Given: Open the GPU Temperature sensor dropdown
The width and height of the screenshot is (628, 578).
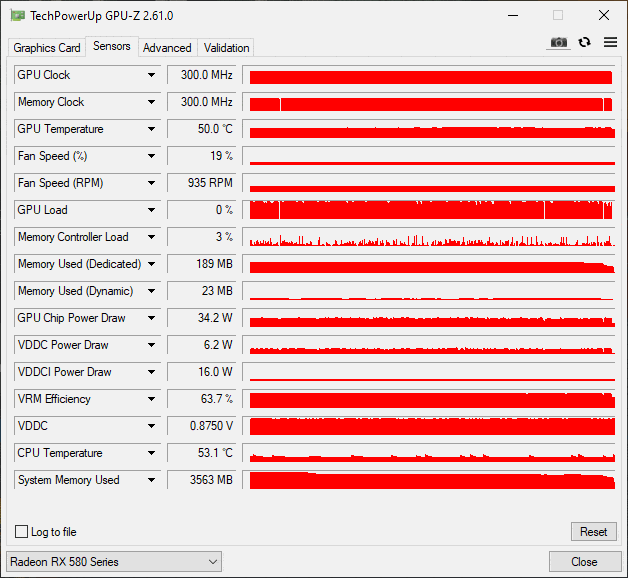Looking at the screenshot, I should point(151,129).
